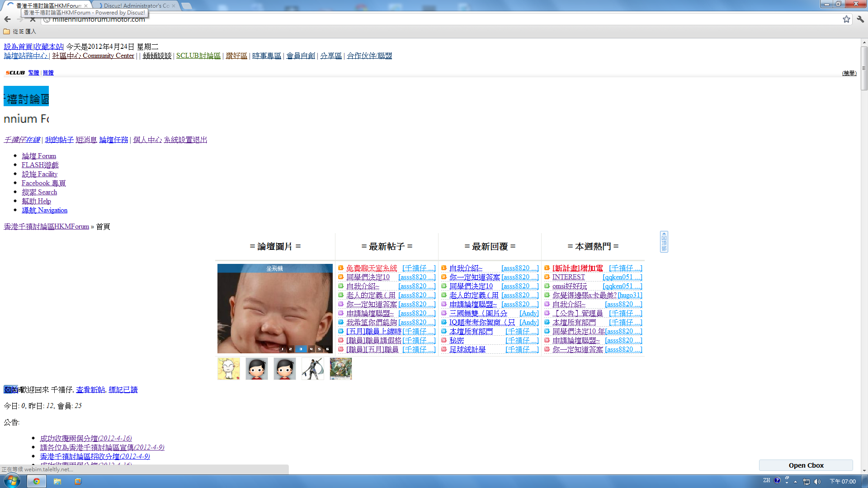Click the 退出 logout link
868x488 pixels.
(x=200, y=140)
